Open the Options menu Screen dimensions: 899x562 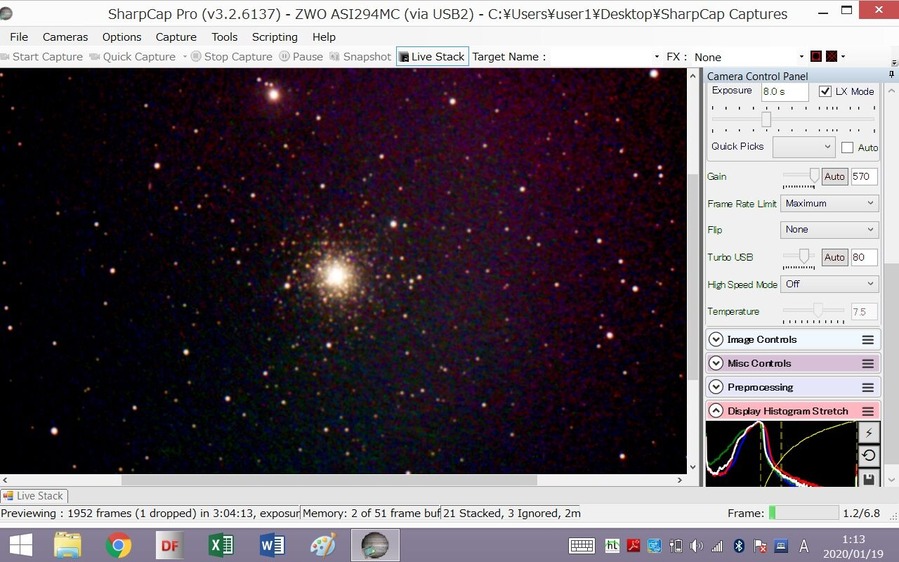(x=122, y=37)
